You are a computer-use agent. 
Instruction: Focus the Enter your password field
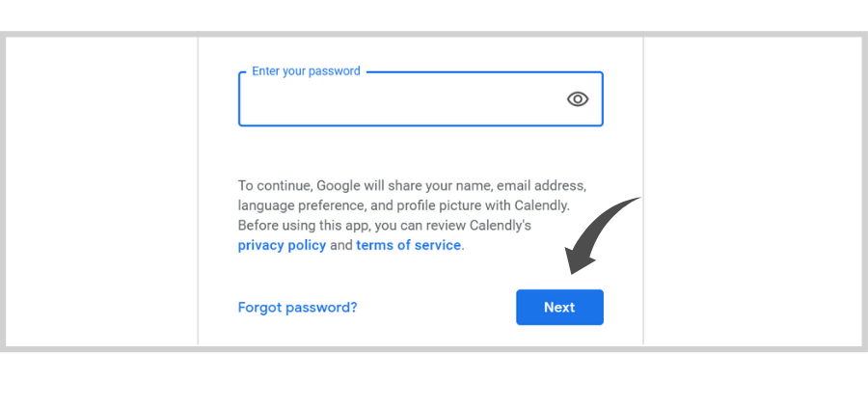coord(420,99)
